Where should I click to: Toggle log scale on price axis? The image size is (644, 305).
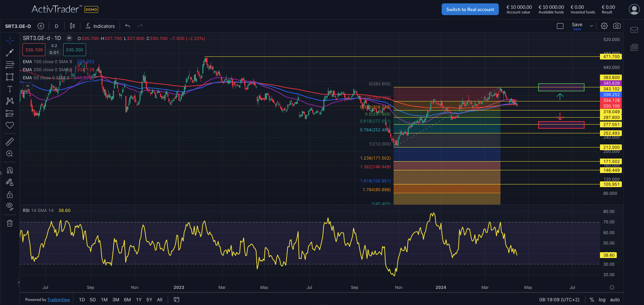click(602, 300)
